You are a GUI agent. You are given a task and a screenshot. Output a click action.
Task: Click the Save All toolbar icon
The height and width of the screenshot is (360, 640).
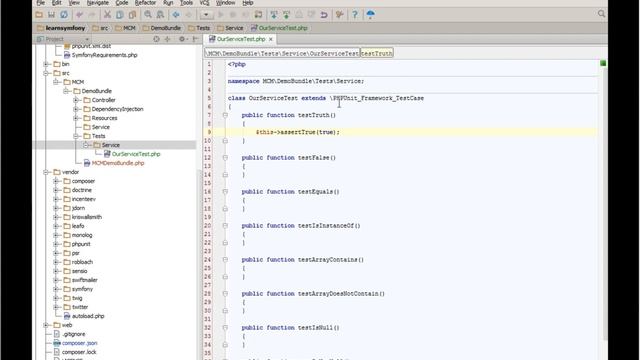click(51, 15)
